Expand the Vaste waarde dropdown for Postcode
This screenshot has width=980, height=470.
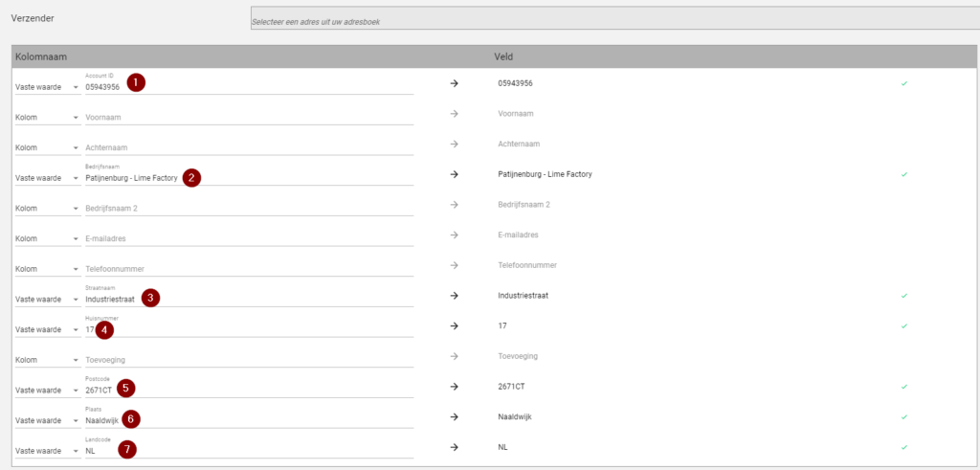click(47, 391)
